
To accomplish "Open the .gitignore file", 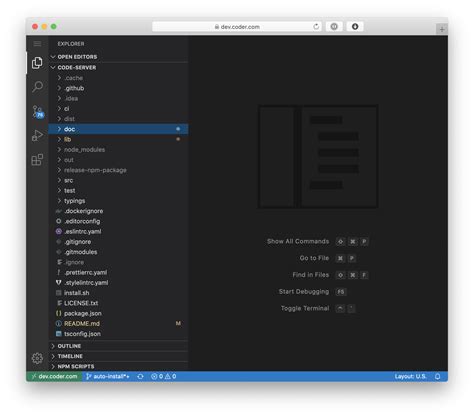I will (119, 242).
